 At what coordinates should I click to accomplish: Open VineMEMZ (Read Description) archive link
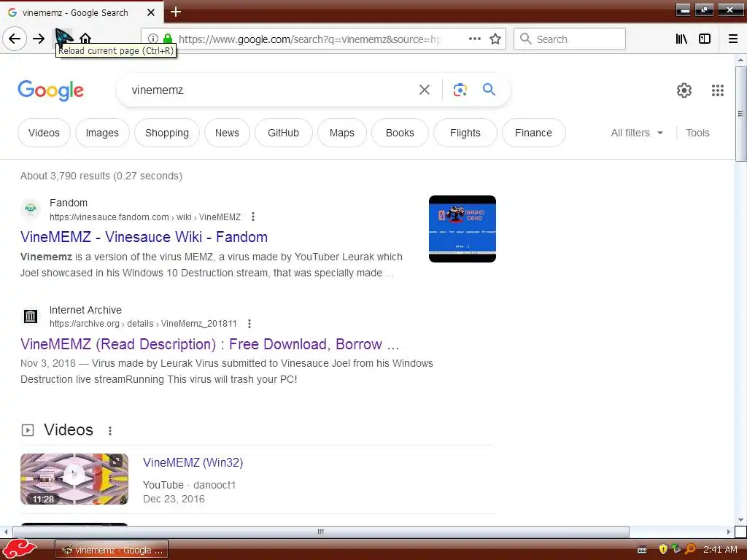209,344
